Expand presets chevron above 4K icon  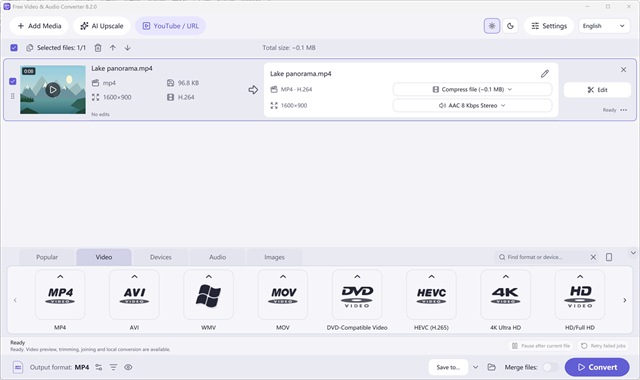tap(506, 276)
